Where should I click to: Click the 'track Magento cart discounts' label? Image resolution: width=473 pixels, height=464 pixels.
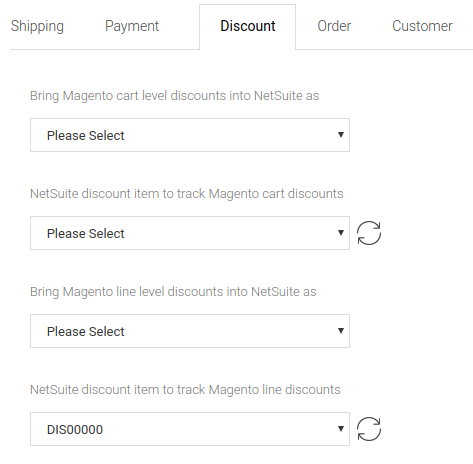point(187,194)
